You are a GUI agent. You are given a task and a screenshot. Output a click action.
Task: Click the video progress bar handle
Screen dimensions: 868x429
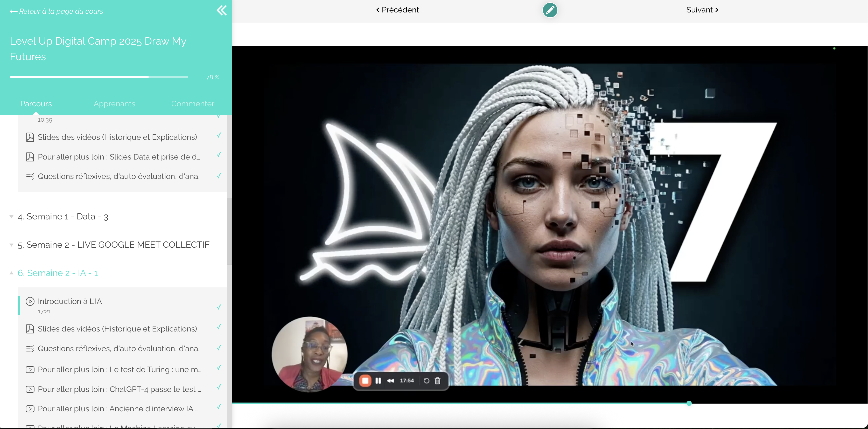tap(689, 403)
